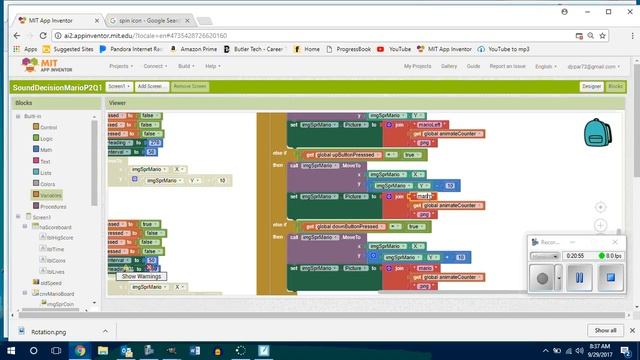
Task: Open the MIT App Inventor logo home
Action: [x=47, y=65]
